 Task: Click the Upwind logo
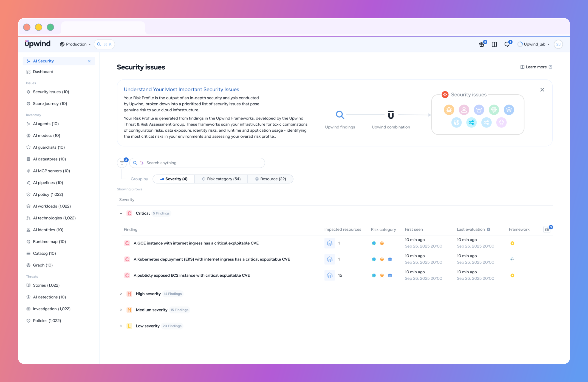click(x=37, y=44)
